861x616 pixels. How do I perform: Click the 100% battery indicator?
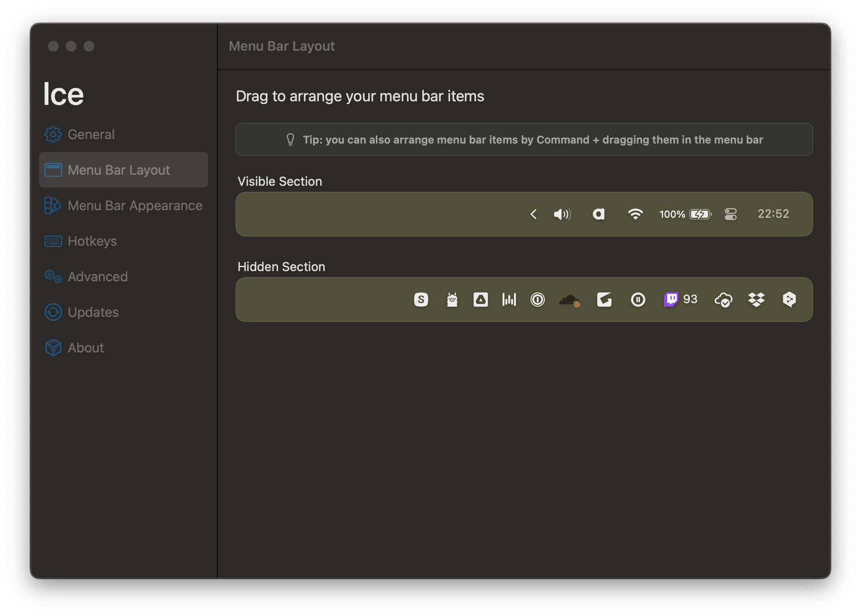coord(685,214)
